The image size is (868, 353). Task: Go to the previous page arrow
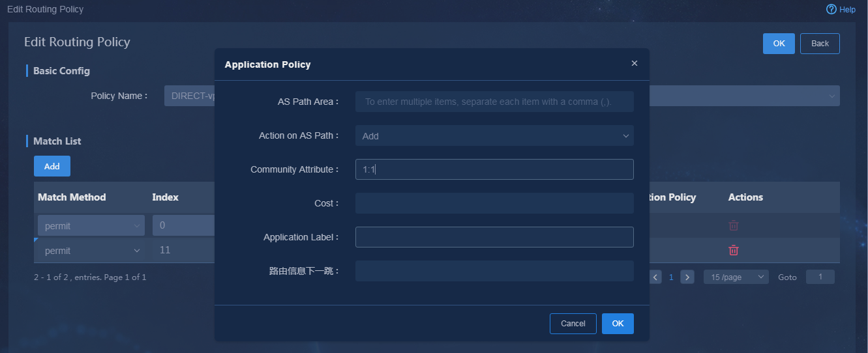[656, 277]
